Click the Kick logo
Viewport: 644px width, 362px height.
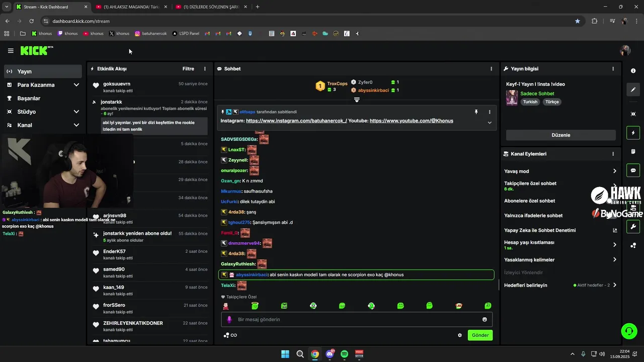point(37,50)
